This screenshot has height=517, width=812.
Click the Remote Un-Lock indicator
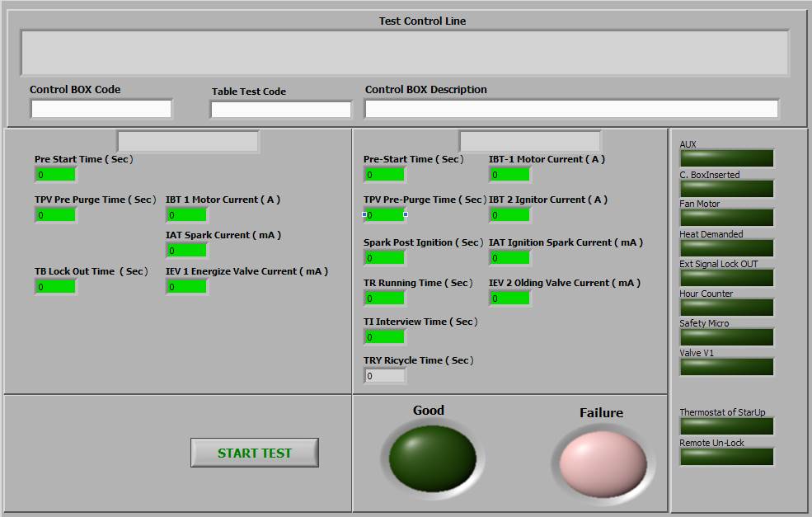[x=726, y=457]
